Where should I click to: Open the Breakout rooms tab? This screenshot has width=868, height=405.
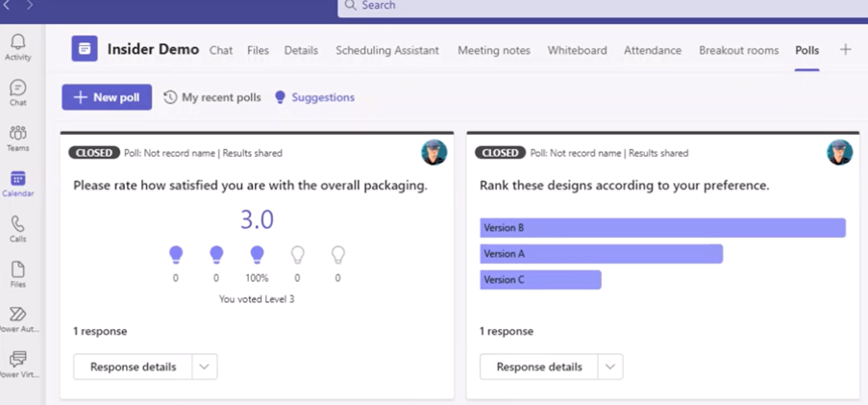tap(738, 50)
